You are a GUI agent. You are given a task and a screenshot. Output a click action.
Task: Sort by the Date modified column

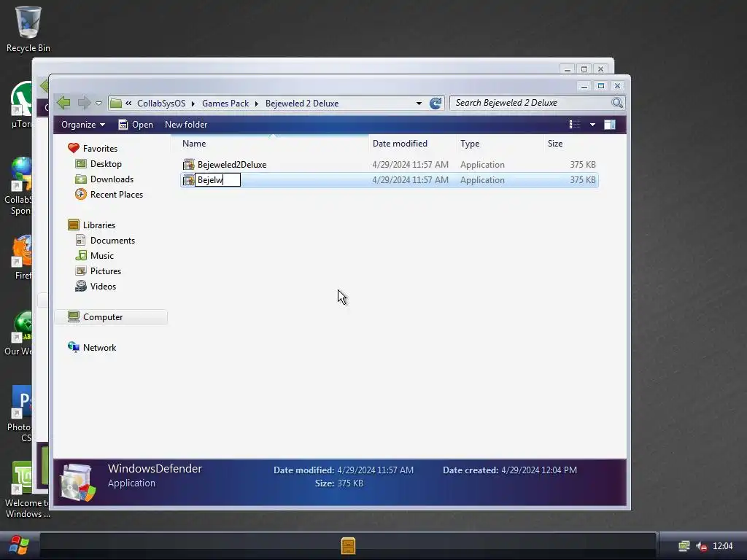tap(413, 144)
